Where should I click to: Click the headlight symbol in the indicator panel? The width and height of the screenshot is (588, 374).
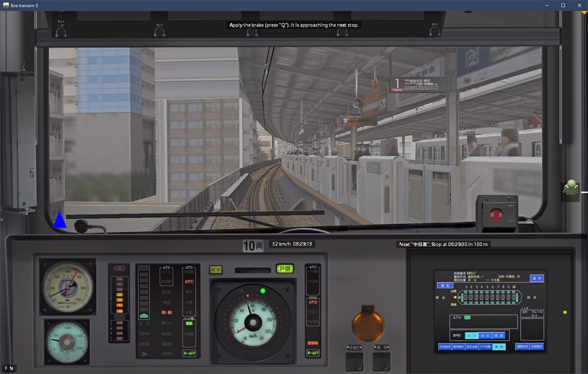144,354
